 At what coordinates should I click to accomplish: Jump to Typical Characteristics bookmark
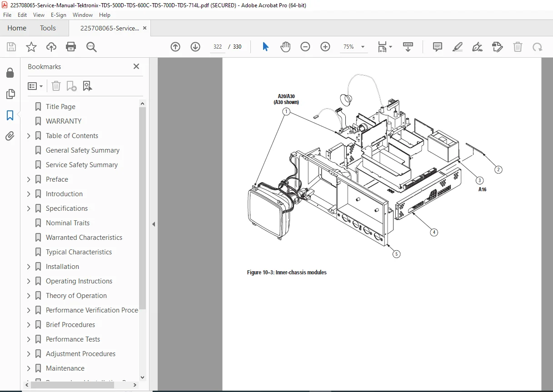click(79, 252)
